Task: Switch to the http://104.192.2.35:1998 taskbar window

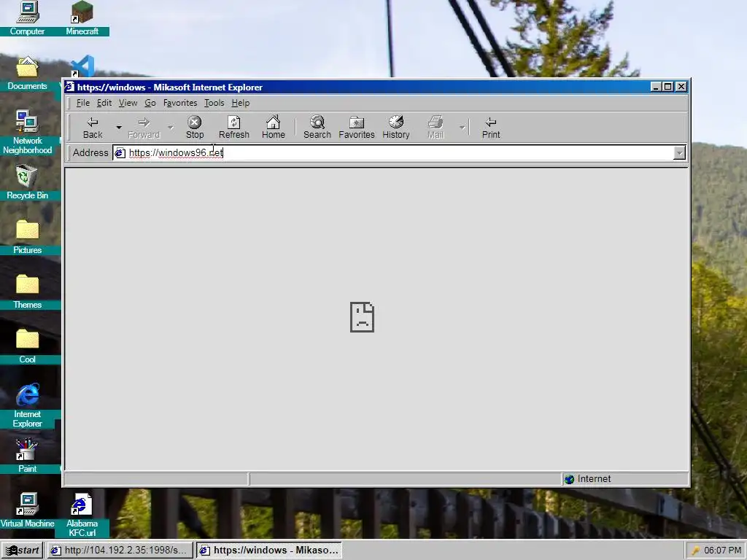Action: coord(119,551)
